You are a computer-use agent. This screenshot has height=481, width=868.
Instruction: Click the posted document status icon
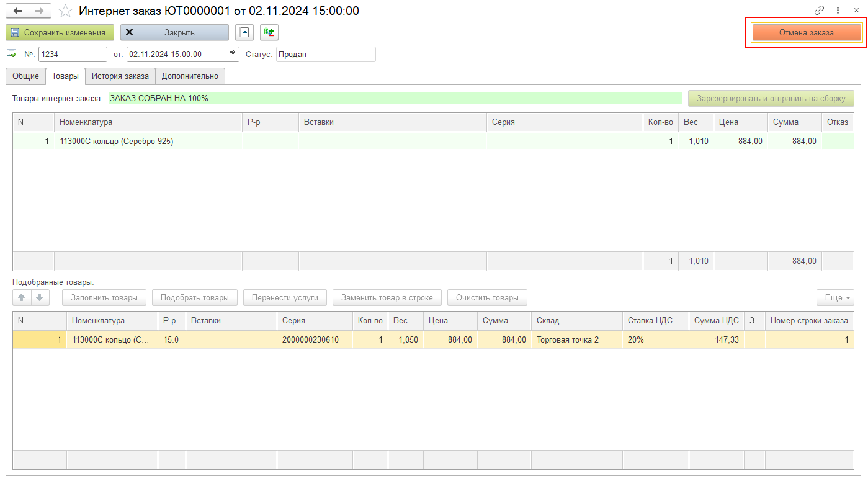tap(12, 54)
